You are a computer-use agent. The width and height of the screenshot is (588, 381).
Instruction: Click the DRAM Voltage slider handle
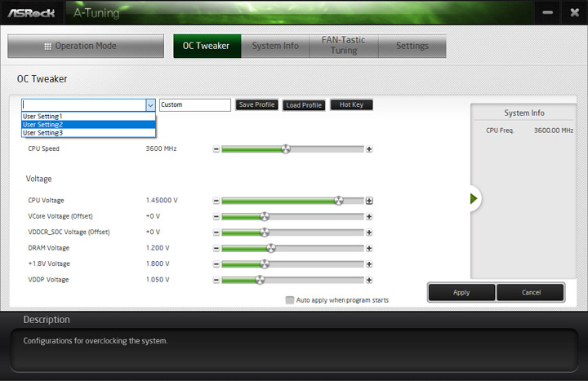[271, 248]
